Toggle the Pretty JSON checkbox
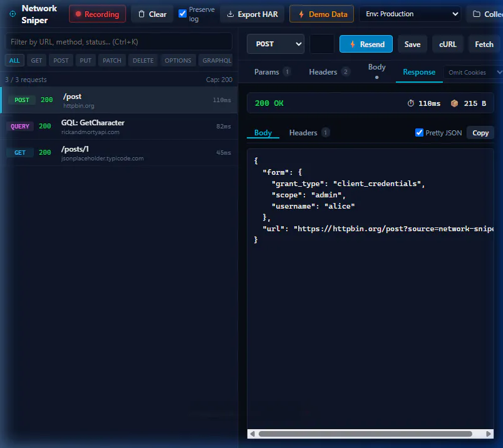 point(419,133)
